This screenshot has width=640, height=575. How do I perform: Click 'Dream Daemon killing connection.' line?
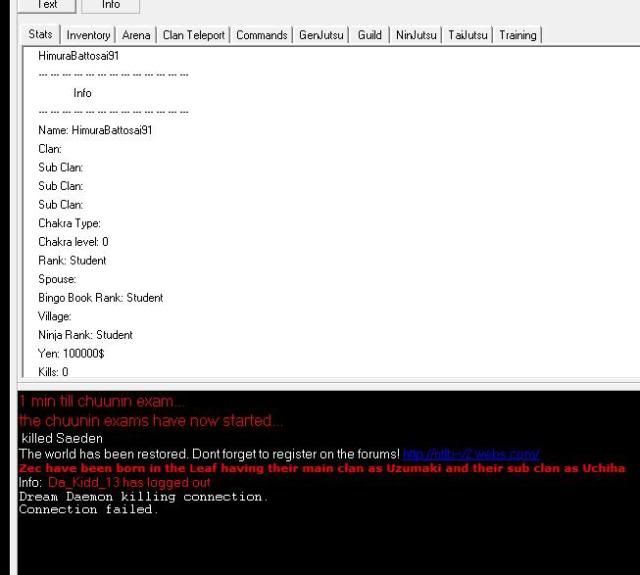143,497
